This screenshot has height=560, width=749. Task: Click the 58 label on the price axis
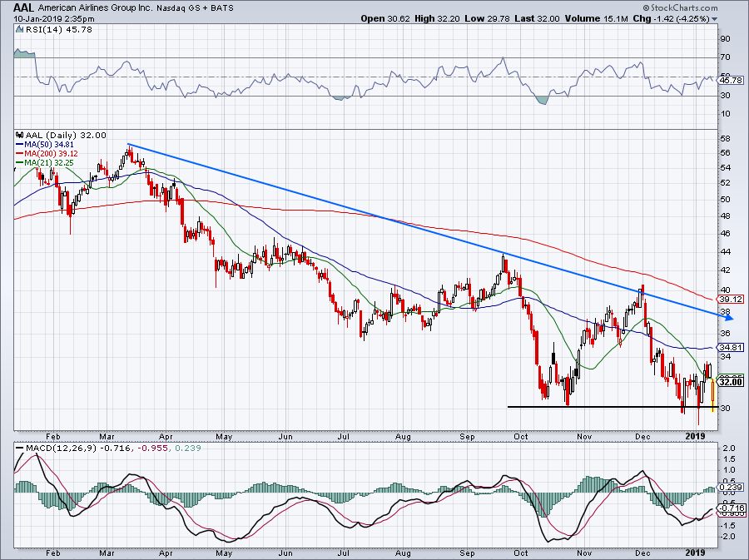pos(725,139)
